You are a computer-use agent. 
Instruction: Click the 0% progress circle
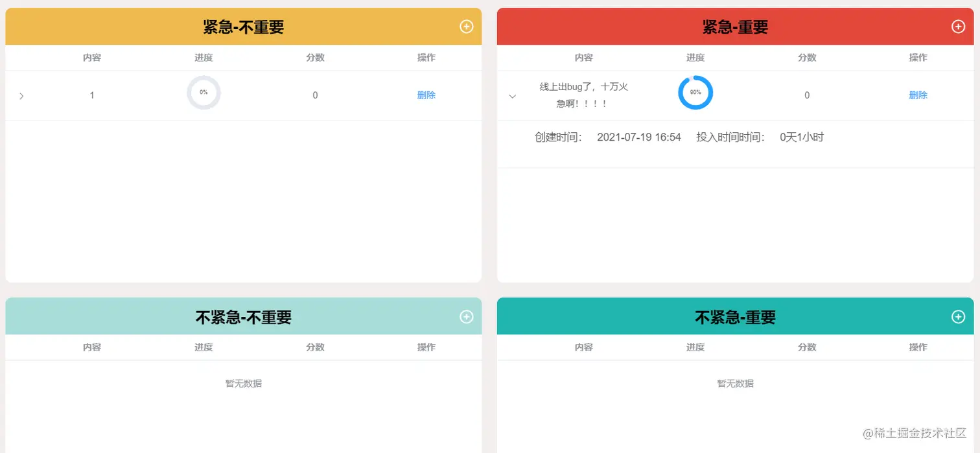point(204,93)
